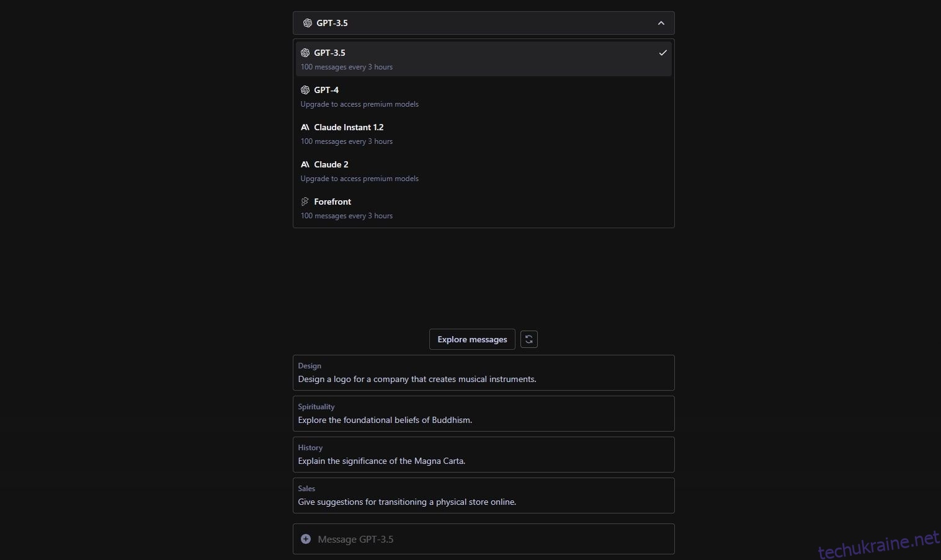Screen dimensions: 941x560
Task: Pick Claude 2 from the model options
Action: pyautogui.click(x=483, y=171)
